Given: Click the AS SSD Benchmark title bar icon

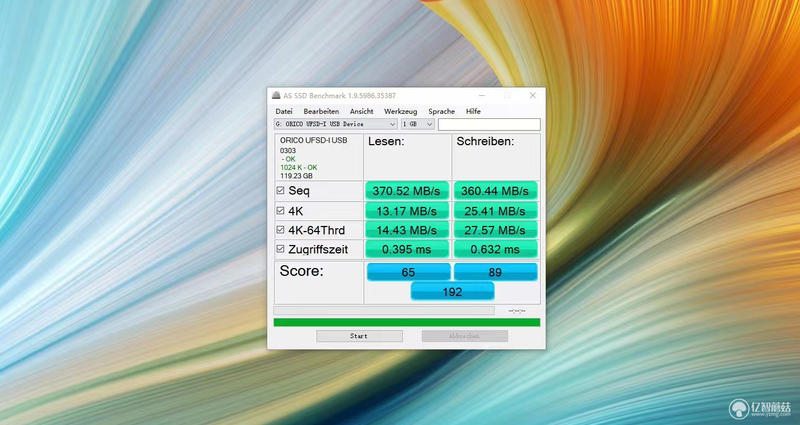Looking at the screenshot, I should click(x=276, y=95).
